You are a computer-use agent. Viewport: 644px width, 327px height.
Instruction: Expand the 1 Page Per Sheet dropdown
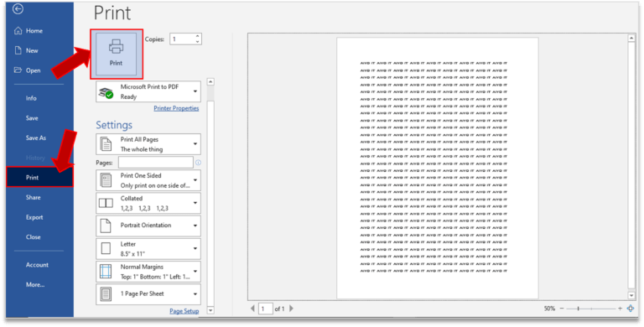pos(148,294)
